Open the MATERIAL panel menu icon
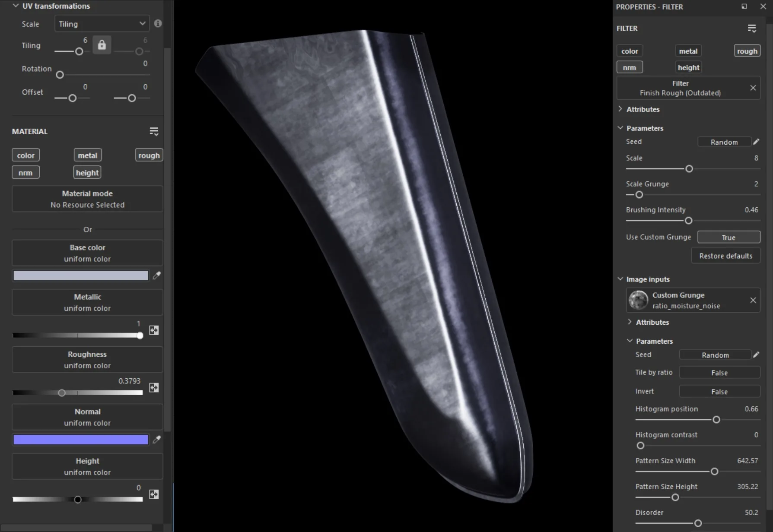This screenshot has height=532, width=773. (x=154, y=131)
